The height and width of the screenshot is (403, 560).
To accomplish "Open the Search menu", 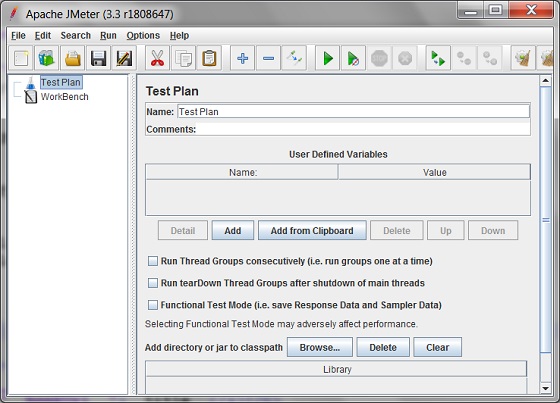I will 75,35.
